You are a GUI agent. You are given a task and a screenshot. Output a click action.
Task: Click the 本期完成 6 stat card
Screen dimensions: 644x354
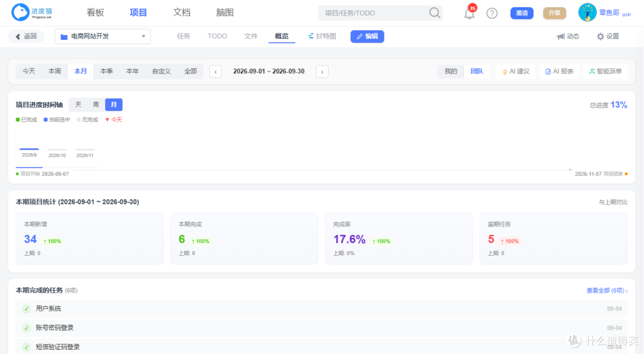[244, 238]
